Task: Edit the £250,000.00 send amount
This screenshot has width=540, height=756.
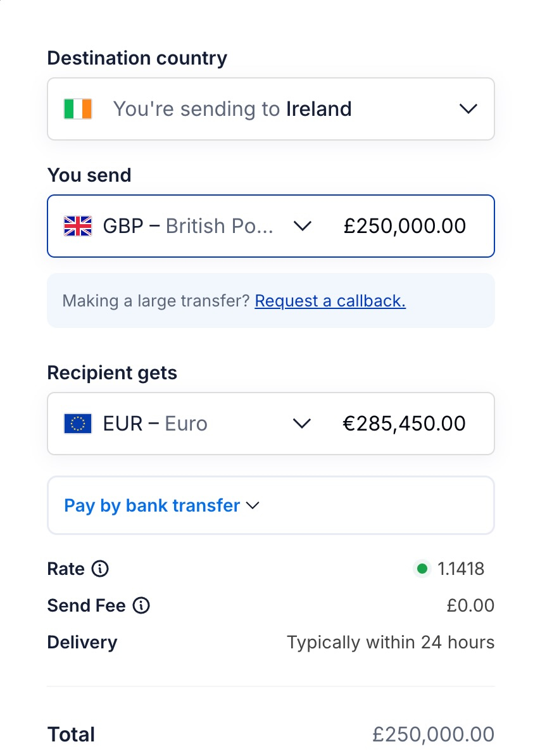Action: click(405, 226)
